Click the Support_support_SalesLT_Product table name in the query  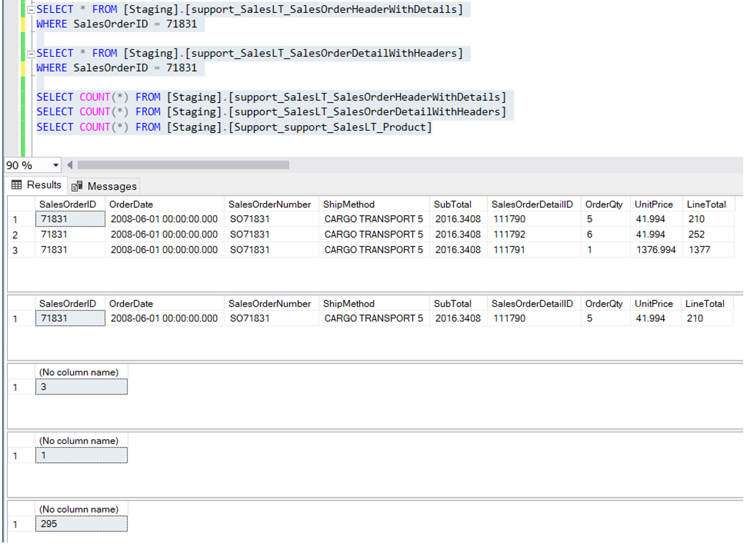click(330, 127)
